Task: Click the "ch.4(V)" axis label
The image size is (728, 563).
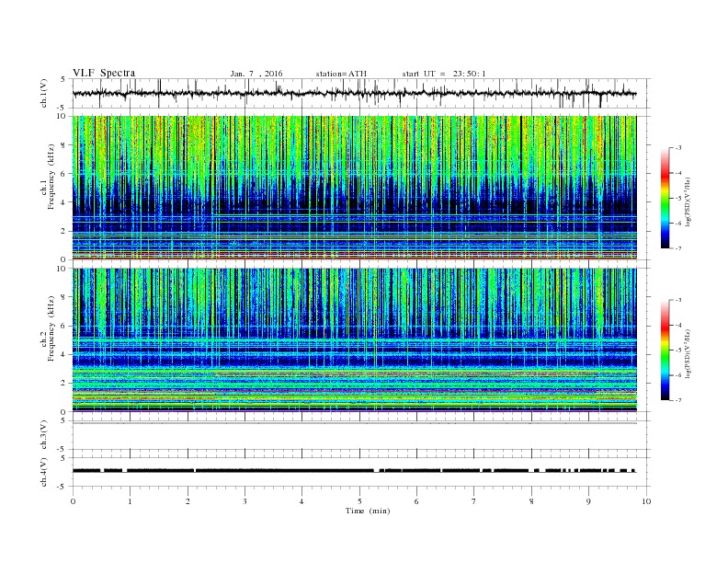Action: 44,472
